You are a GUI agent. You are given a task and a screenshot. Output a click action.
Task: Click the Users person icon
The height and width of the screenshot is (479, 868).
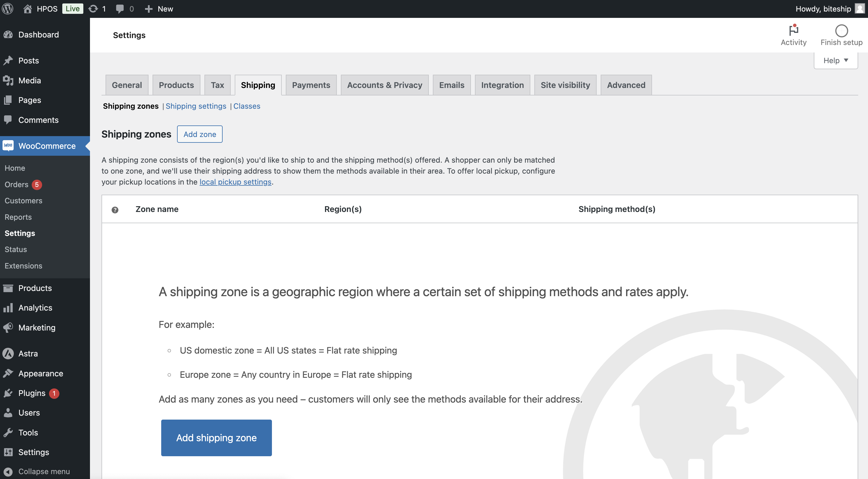(x=8, y=413)
